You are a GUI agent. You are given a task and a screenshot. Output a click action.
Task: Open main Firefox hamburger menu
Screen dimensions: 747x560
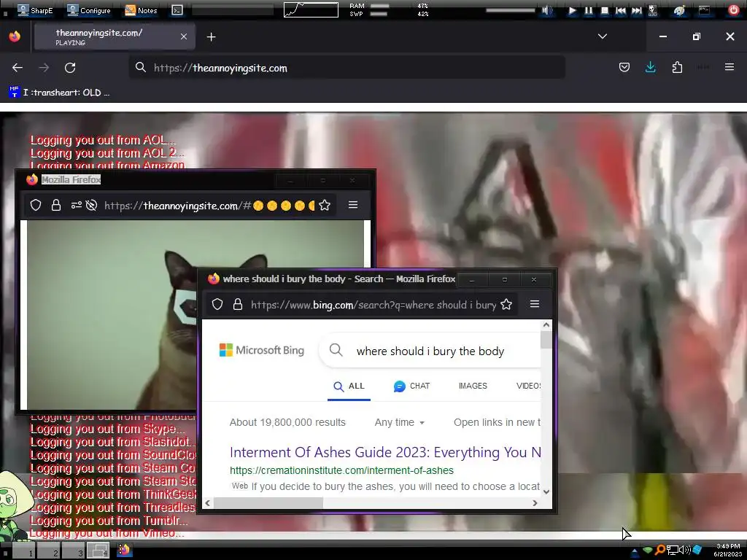click(729, 67)
